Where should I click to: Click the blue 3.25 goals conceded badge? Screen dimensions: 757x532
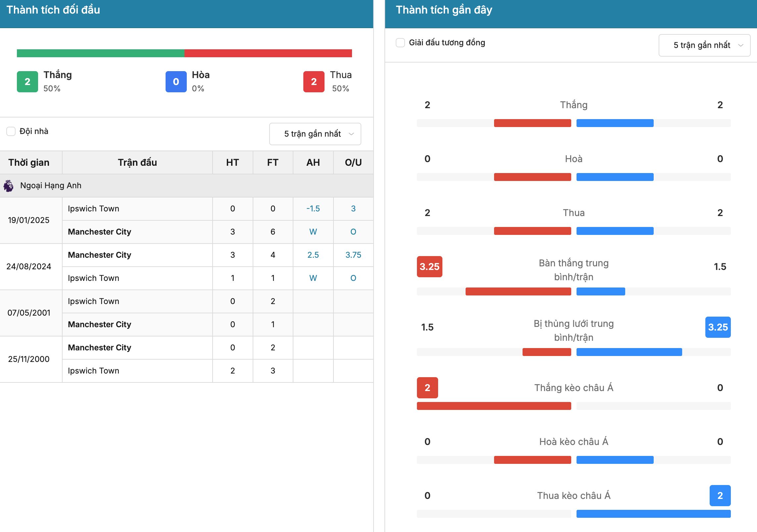pyautogui.click(x=718, y=327)
